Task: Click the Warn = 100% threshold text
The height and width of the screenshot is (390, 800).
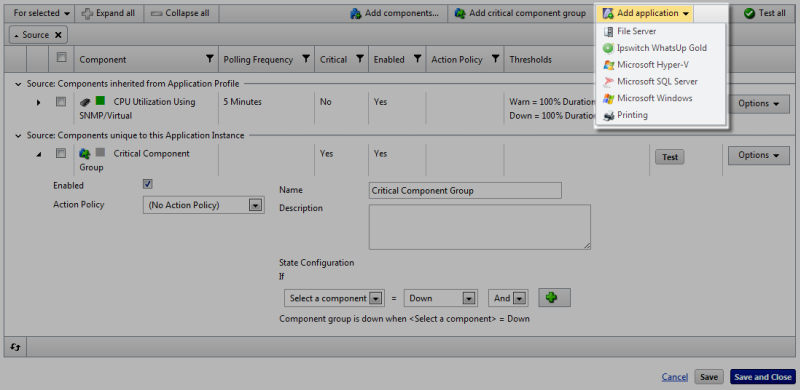Action: click(552, 102)
